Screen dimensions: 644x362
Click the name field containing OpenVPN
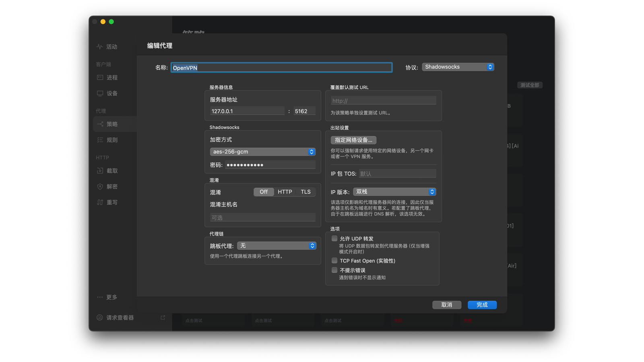pos(281,68)
